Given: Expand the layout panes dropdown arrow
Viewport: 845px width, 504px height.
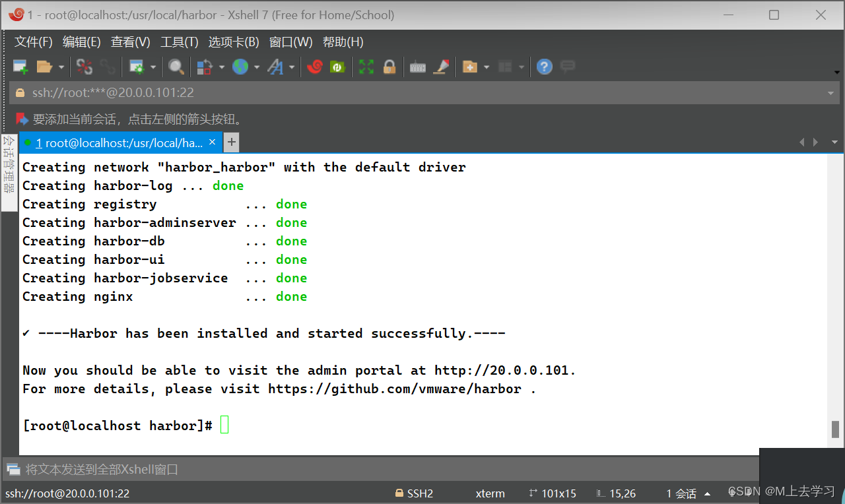Looking at the screenshot, I should 522,67.
